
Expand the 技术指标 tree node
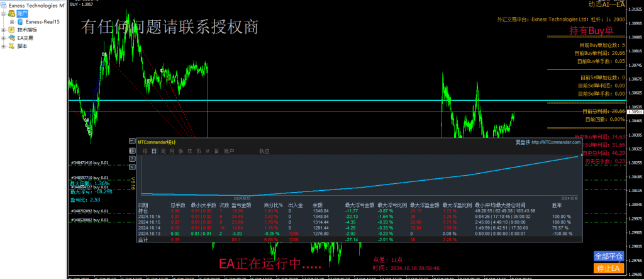(4, 30)
